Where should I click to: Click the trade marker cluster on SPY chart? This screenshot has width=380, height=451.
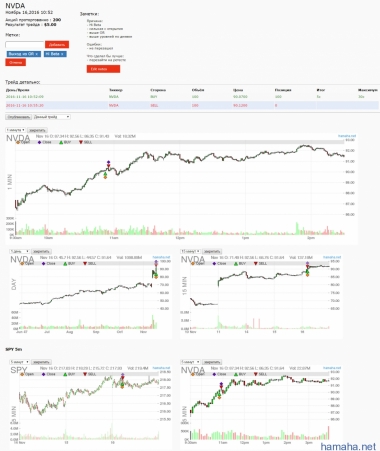coord(122,381)
